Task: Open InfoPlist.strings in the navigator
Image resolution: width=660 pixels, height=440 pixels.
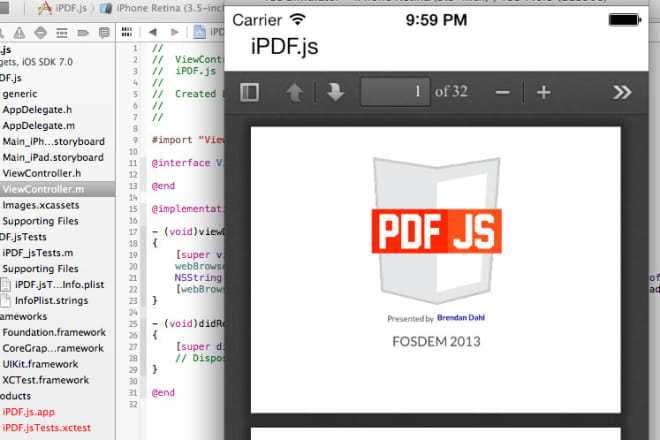Action: [x=45, y=300]
